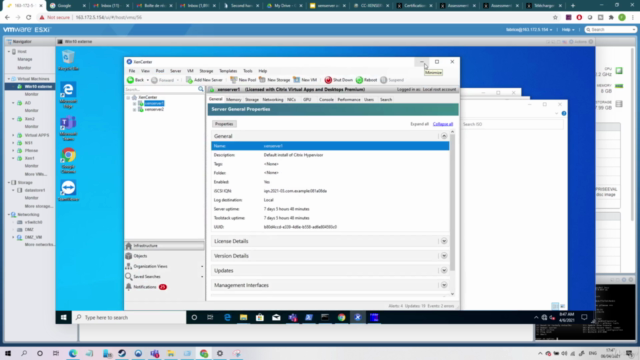Select datastore1 in ESXi Navigator

click(35, 190)
